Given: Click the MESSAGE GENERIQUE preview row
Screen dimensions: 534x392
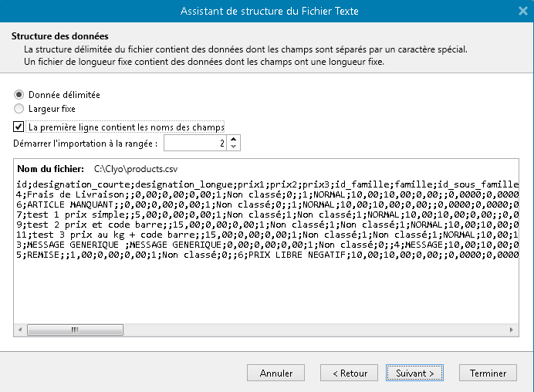Looking at the screenshot, I should (262, 245).
